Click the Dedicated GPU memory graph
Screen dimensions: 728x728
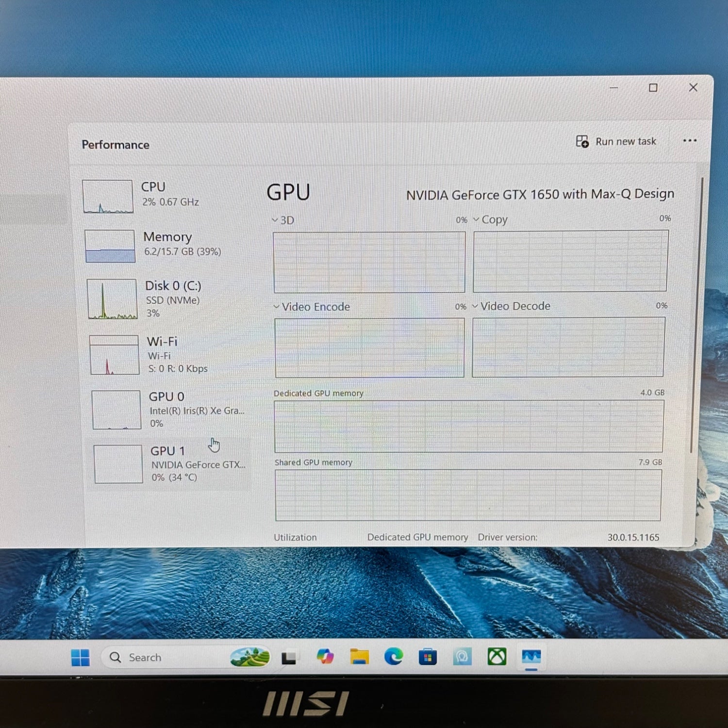(468, 426)
